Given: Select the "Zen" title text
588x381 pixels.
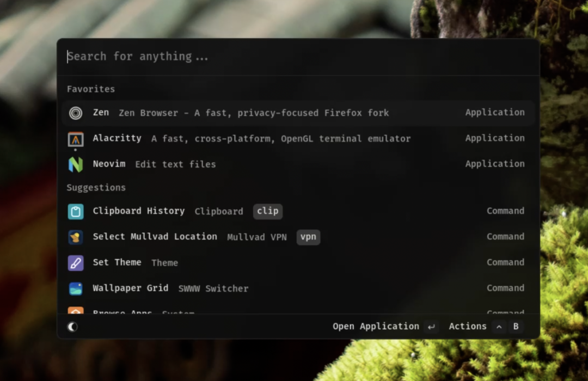Looking at the screenshot, I should point(101,113).
